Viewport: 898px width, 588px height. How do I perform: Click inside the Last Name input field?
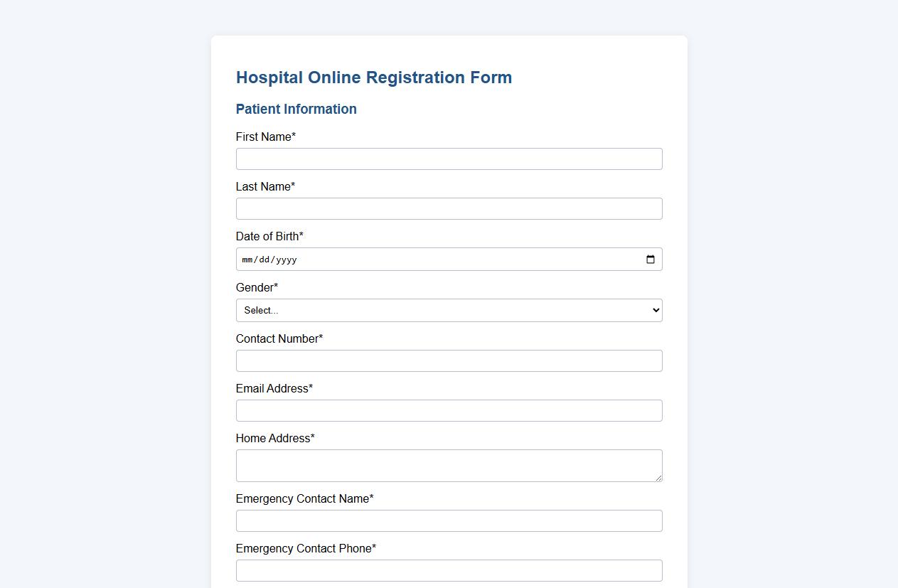click(449, 208)
